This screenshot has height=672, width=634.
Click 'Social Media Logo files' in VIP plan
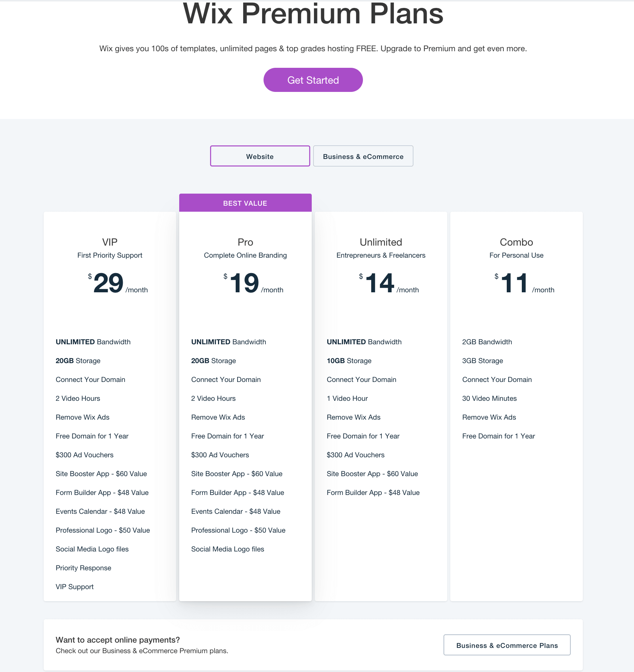coord(92,549)
